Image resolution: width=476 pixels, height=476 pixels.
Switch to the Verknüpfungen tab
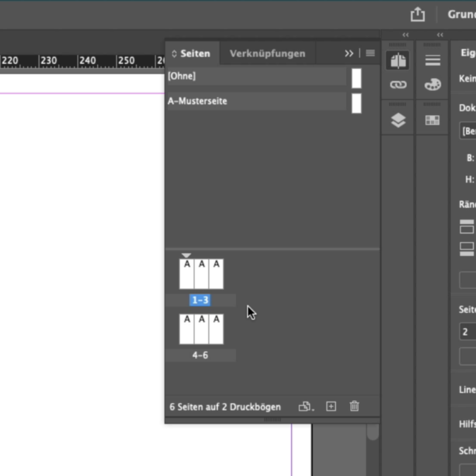click(268, 54)
